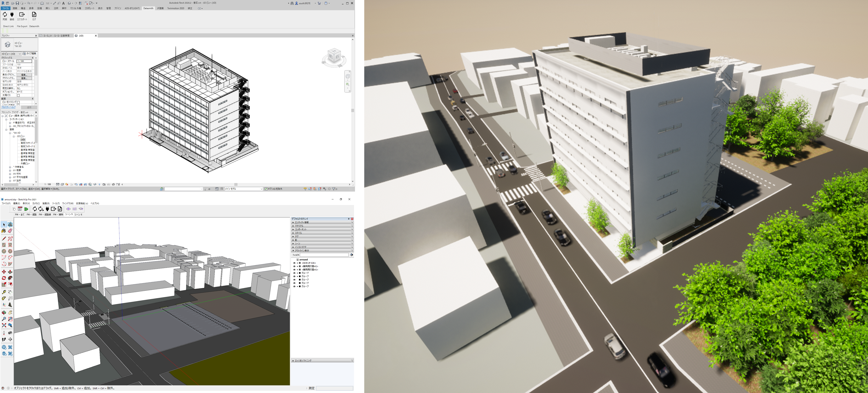Toggle eye of first <車両用灯器#2> entry
This screenshot has height=393, width=868.
tap(294, 267)
